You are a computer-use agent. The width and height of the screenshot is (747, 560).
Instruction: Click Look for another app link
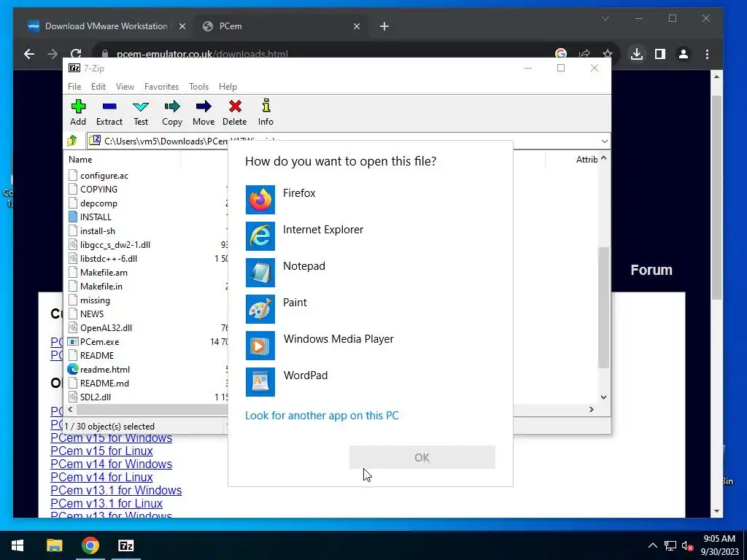coord(322,415)
